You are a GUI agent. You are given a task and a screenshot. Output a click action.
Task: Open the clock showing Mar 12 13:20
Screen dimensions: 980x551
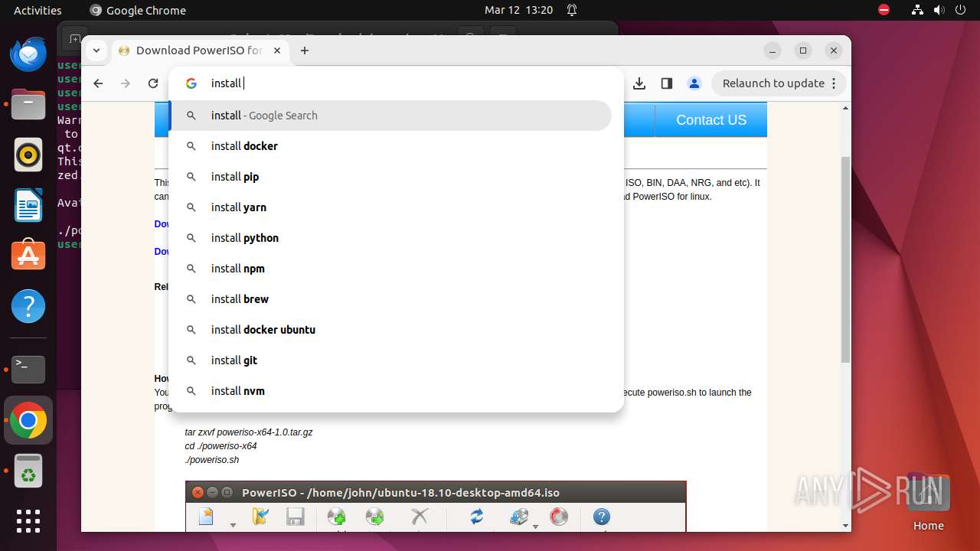coord(518,10)
